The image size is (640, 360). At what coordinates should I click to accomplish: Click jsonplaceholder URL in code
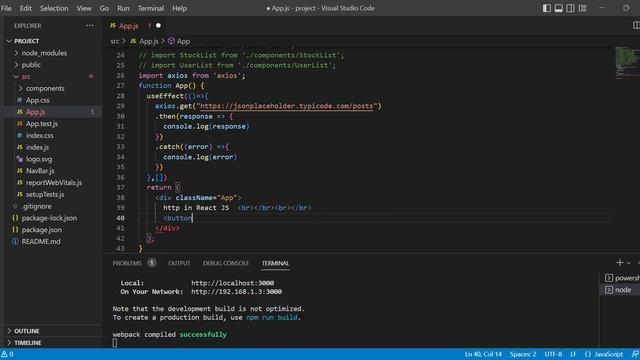pos(287,106)
